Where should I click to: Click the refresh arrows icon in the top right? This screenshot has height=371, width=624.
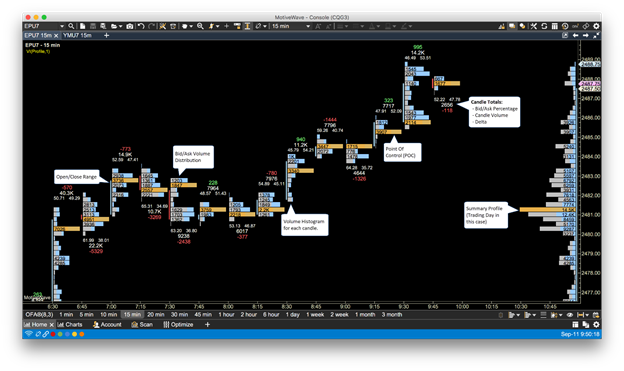click(544, 26)
